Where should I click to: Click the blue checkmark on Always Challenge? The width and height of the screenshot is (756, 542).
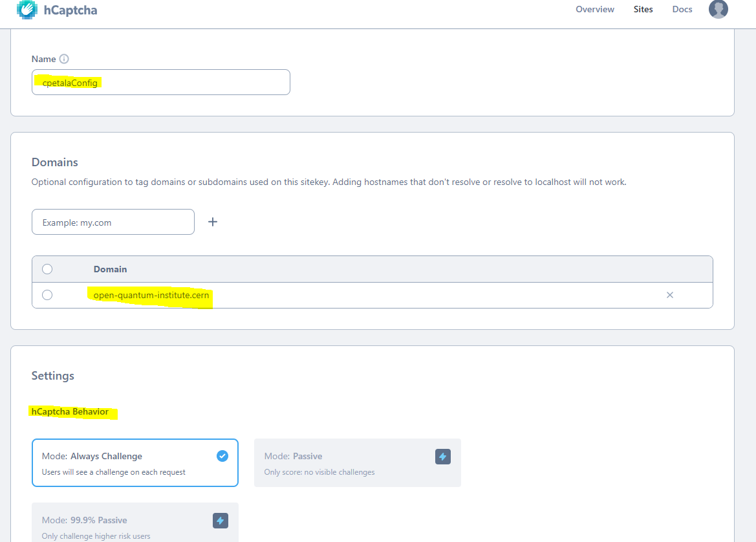222,456
